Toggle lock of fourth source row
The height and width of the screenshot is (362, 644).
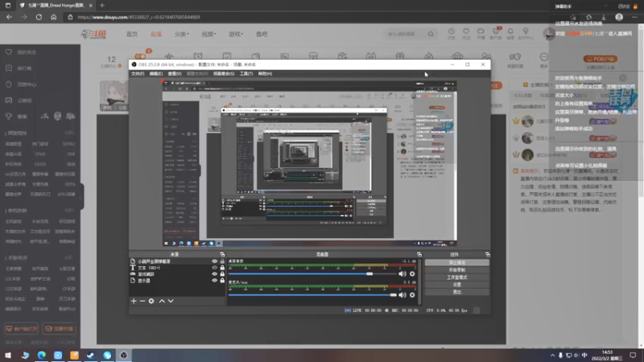[x=222, y=281]
